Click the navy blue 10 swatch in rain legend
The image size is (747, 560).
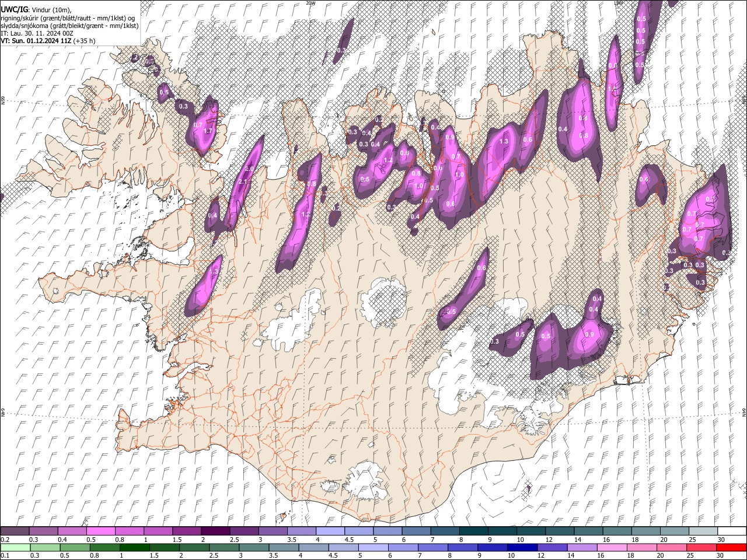[x=522, y=548]
